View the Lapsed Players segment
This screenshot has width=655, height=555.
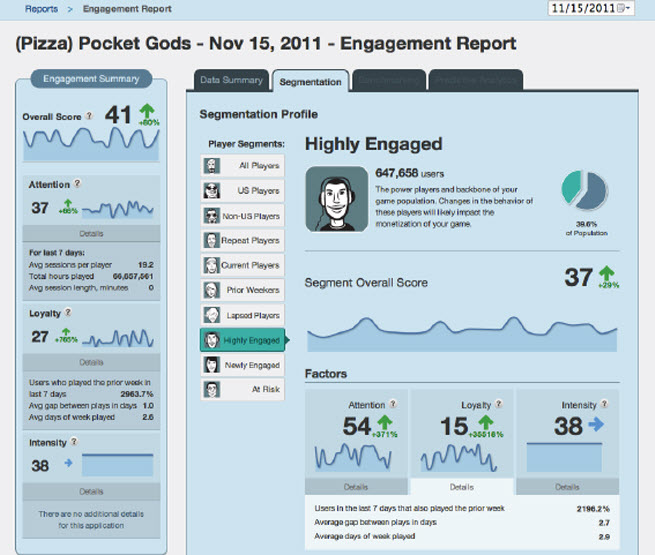coord(243,315)
